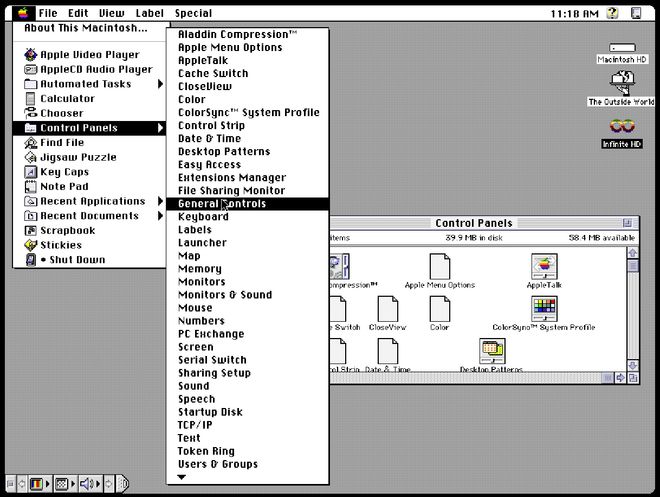Click the Shut Down icon
The width and height of the screenshot is (660, 497).
click(31, 260)
